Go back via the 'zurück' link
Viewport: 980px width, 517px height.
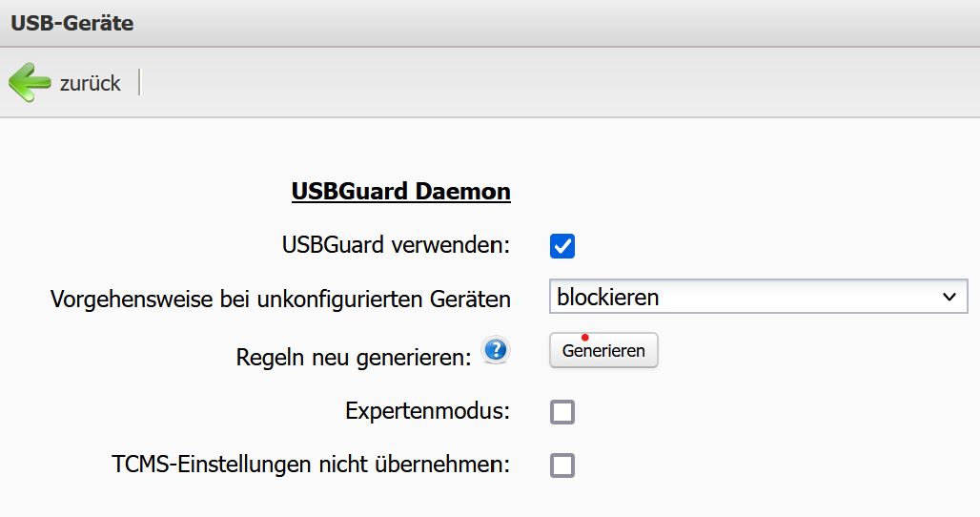click(90, 83)
